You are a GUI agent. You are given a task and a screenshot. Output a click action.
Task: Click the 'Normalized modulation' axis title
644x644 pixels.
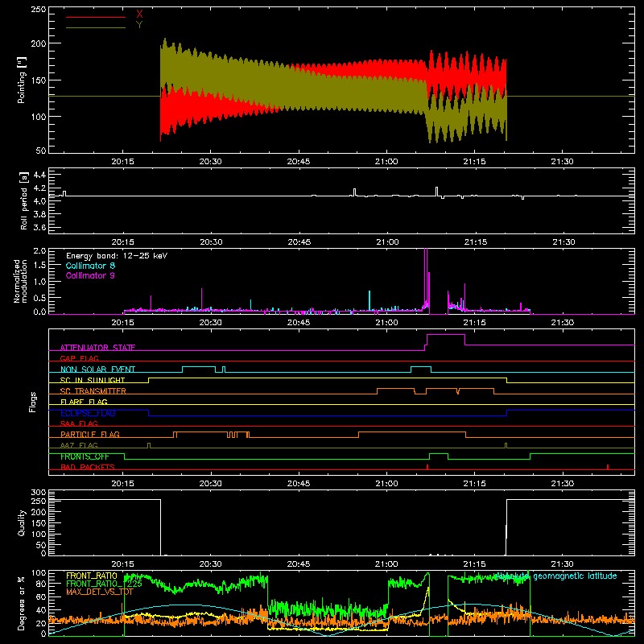[21, 281]
